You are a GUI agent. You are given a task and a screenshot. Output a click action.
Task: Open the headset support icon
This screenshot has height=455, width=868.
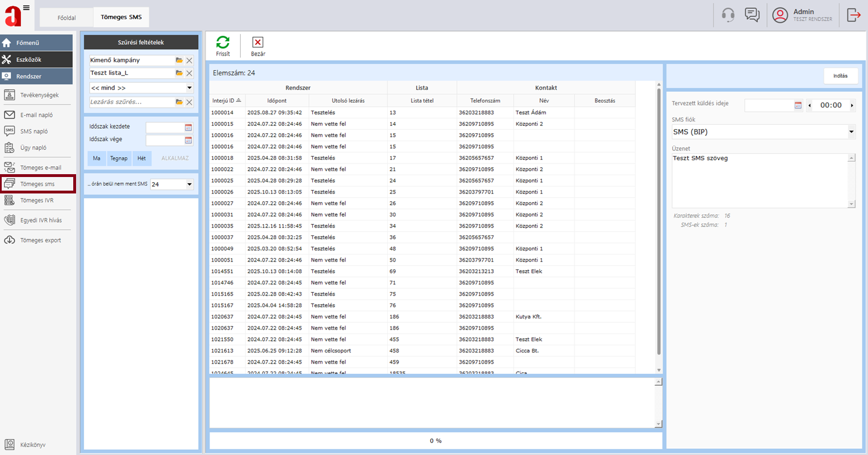728,15
